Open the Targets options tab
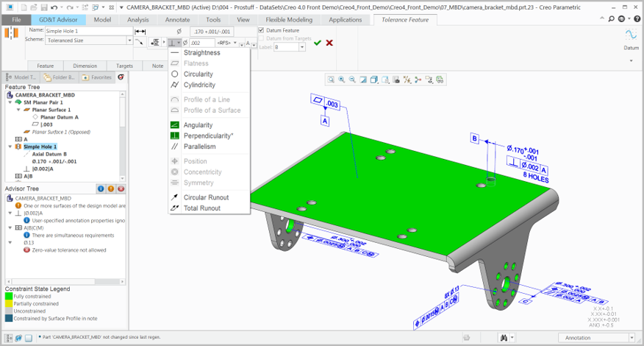Image resolution: width=644 pixels, height=346 pixels. click(x=124, y=66)
